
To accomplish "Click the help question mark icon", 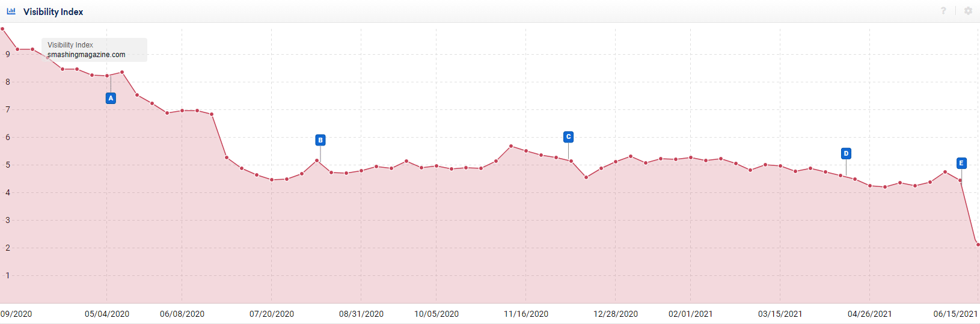I will (x=943, y=11).
